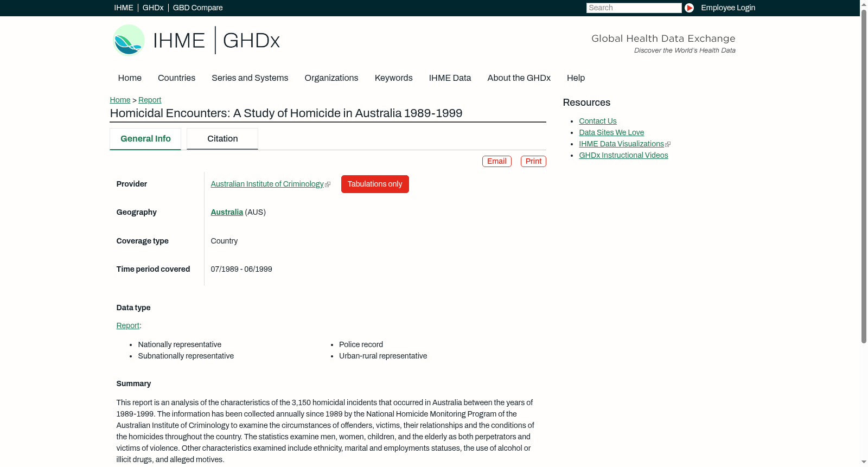
Task: Open GHDx Instructional Videos link
Action: (623, 156)
